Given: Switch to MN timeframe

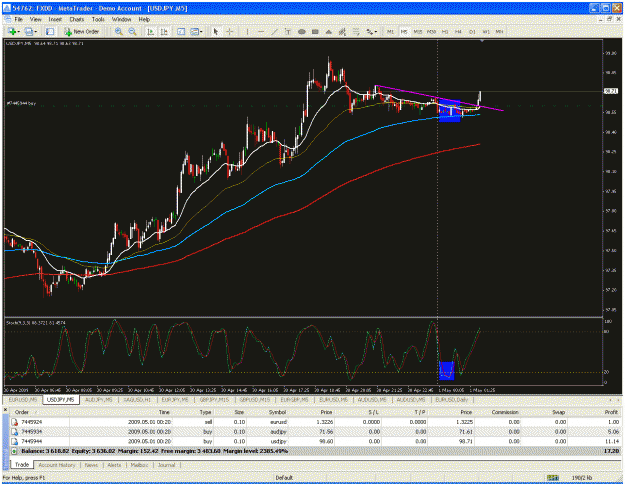Looking at the screenshot, I should coord(499,31).
